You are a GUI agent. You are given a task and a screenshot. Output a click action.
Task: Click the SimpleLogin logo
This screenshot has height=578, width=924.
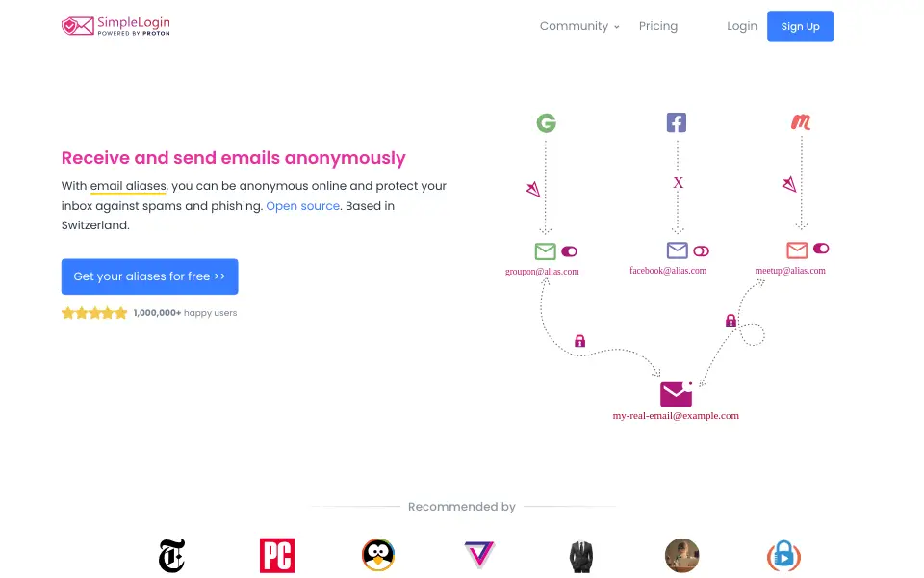(x=115, y=26)
